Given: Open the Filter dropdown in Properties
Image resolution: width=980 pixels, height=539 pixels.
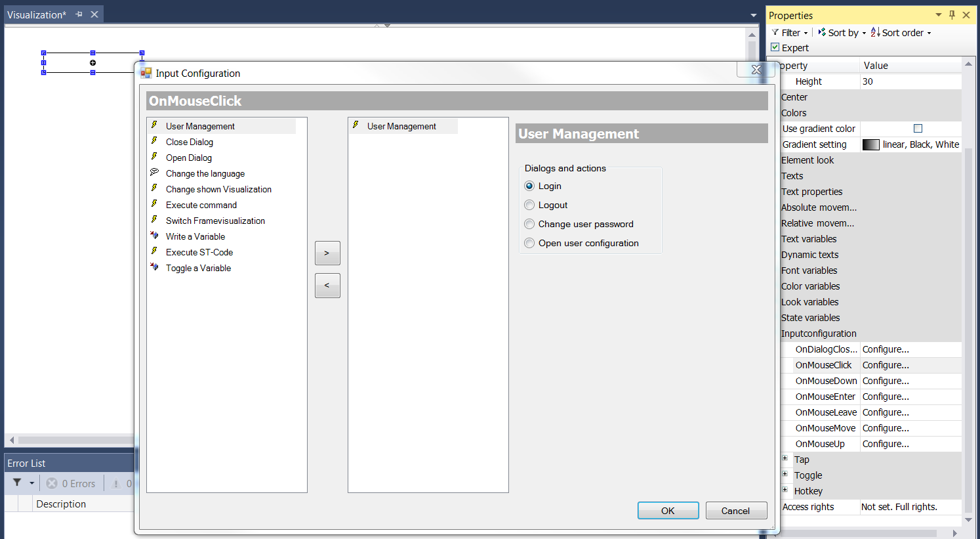Looking at the screenshot, I should (x=806, y=33).
